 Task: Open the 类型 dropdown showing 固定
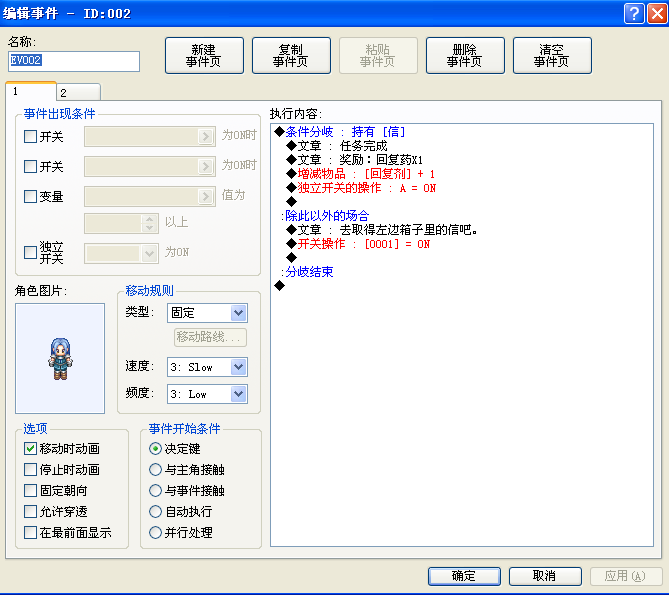coord(207,313)
